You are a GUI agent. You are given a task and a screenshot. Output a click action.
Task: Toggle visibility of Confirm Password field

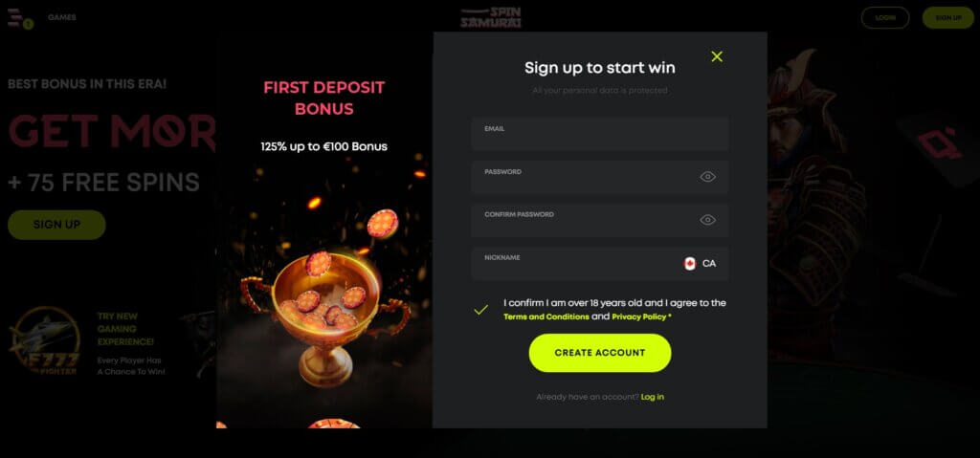point(707,220)
